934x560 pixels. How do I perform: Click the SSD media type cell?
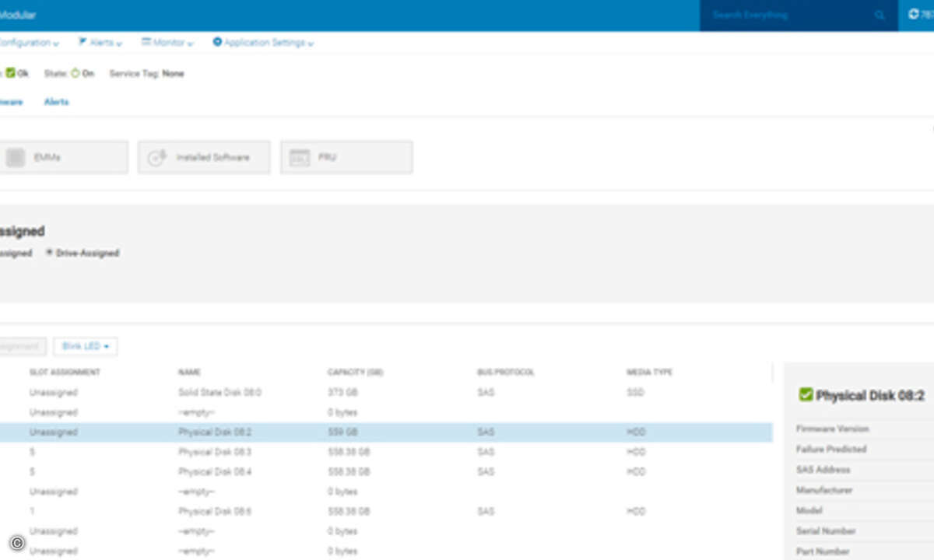tap(636, 393)
